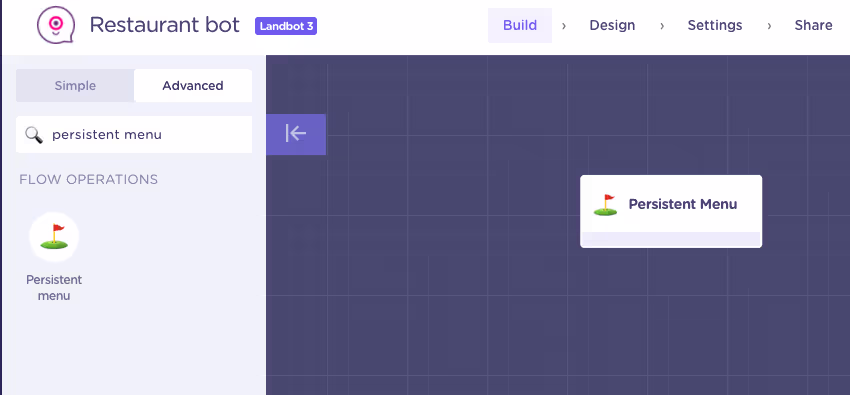
Task: Click the FLOW OPERATIONS section heading
Action: click(x=88, y=179)
